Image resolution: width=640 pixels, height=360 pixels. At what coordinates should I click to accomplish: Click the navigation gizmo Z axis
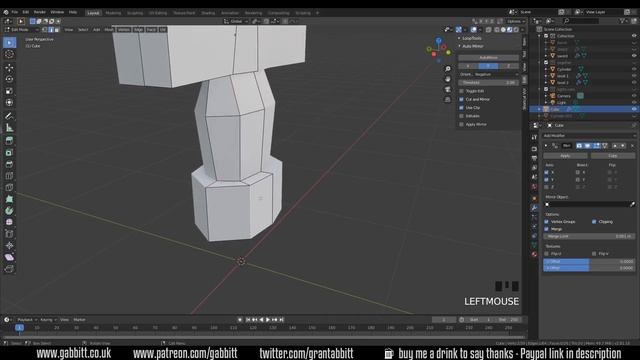[439, 40]
